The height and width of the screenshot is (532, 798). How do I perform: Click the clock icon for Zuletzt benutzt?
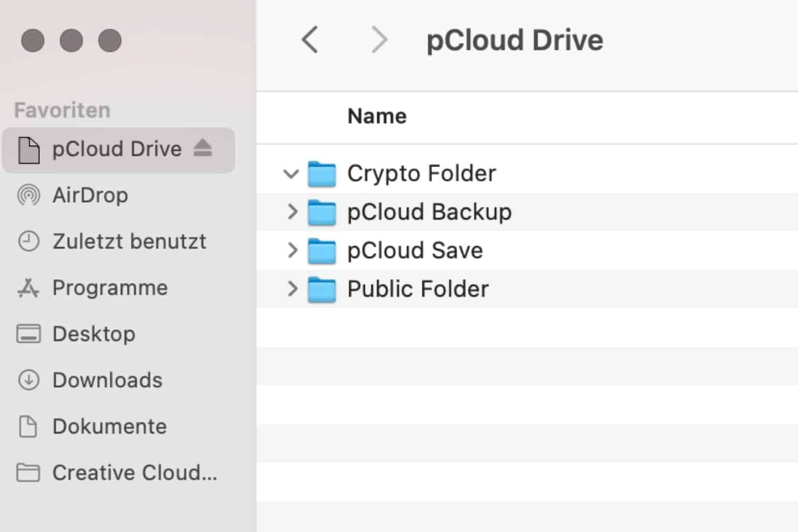[28, 241]
